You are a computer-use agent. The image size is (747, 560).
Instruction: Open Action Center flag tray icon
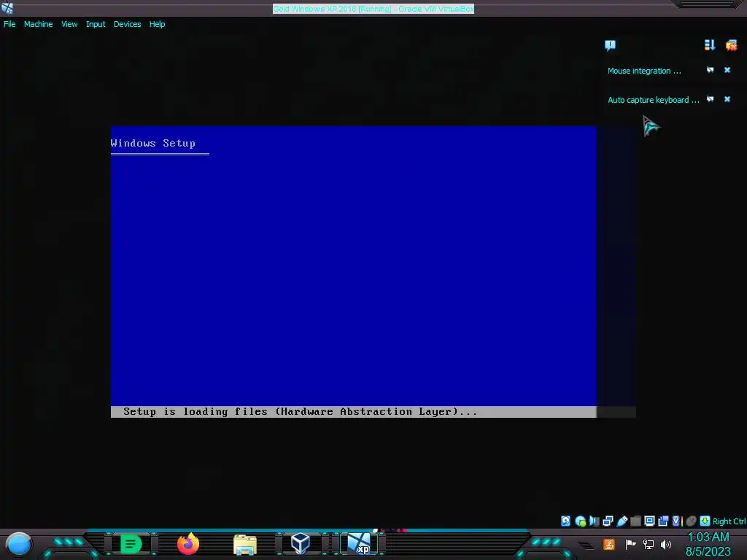click(630, 544)
